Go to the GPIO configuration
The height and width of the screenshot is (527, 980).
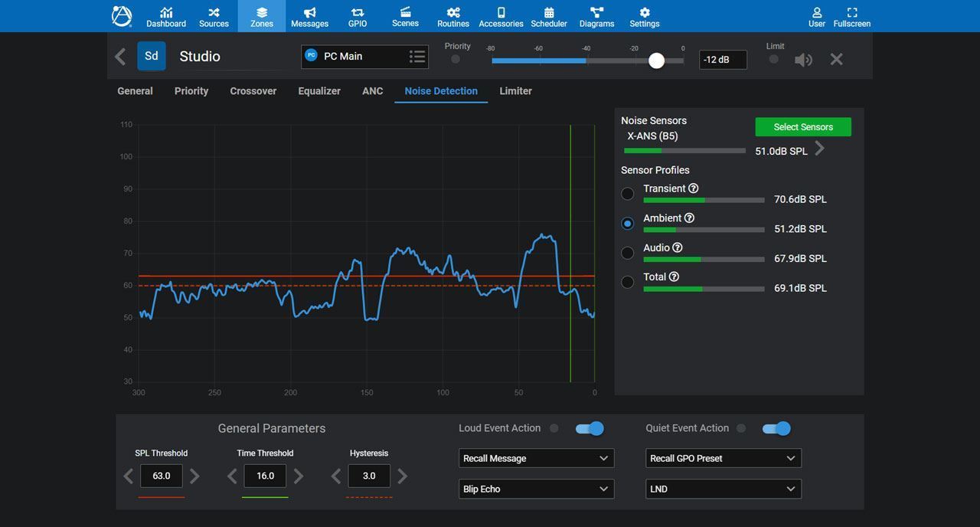pos(357,16)
